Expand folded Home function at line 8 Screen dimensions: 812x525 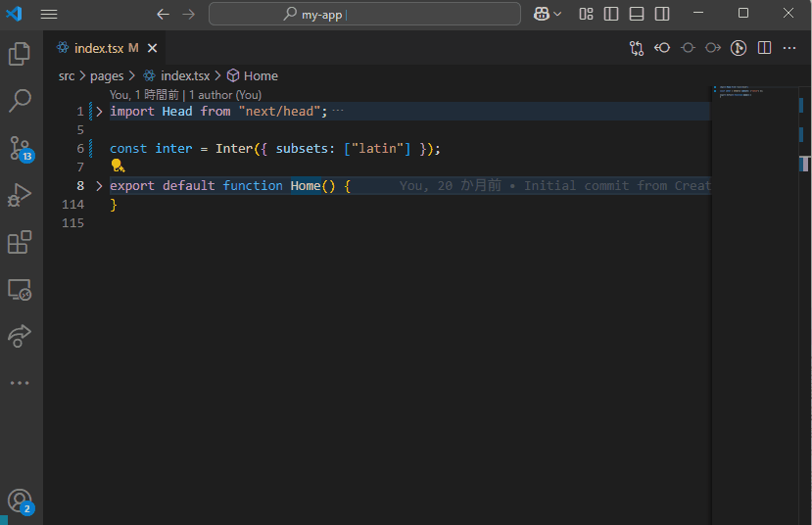tap(99, 186)
